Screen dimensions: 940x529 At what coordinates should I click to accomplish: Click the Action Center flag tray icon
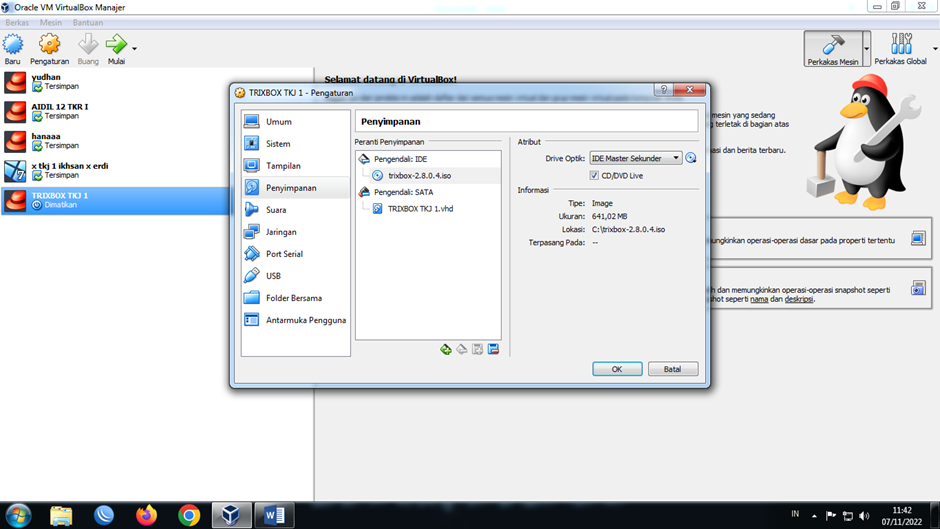click(x=831, y=516)
